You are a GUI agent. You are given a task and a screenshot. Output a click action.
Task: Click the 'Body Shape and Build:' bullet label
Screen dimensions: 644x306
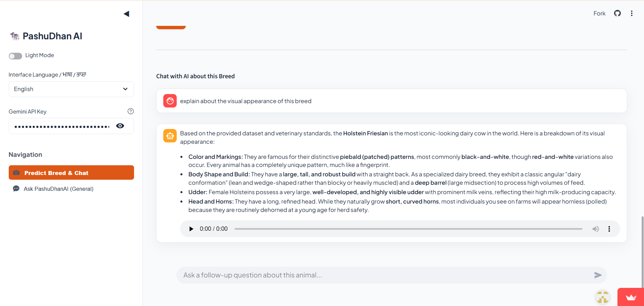(219, 174)
